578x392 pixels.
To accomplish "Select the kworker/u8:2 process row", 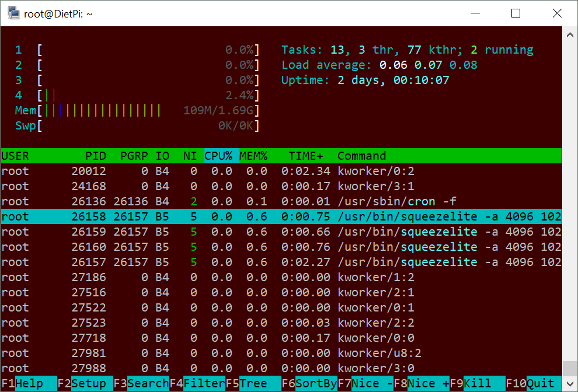I will [281, 352].
